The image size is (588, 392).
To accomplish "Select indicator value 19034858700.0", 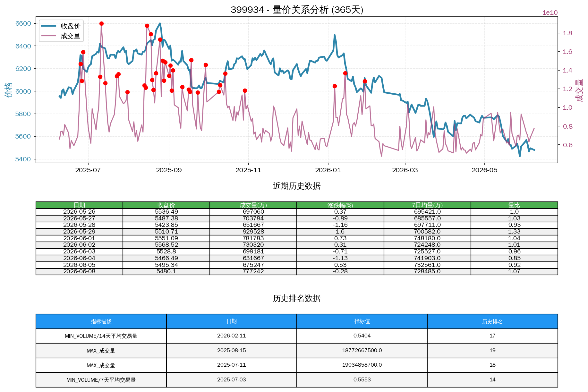I will click(362, 365).
